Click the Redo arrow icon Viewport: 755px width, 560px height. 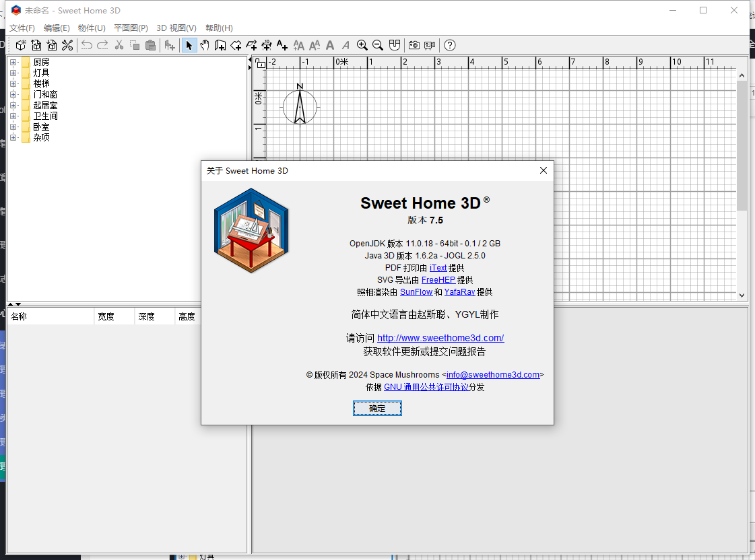click(102, 45)
